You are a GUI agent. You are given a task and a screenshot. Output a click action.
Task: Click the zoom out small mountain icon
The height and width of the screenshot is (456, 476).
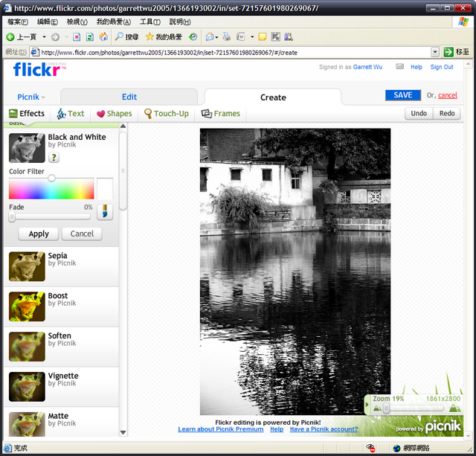[377, 408]
